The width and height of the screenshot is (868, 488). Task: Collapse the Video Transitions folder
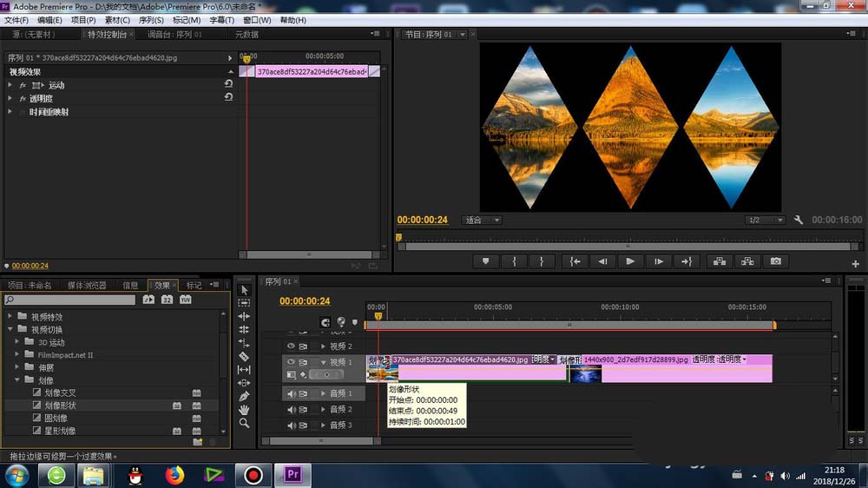[10, 329]
